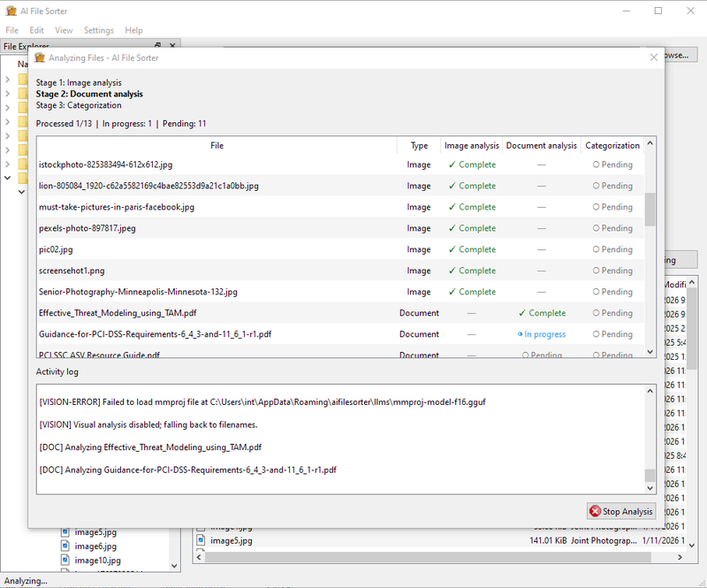Screen dimensions: 707x588
Task: Expand the first folder in File Explorer tree
Action: pos(8,79)
